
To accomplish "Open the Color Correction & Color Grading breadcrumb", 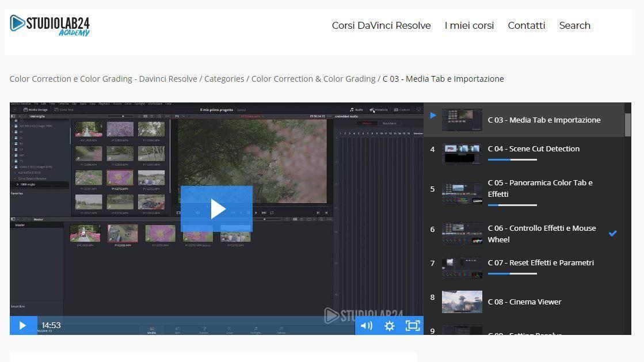I will [314, 79].
